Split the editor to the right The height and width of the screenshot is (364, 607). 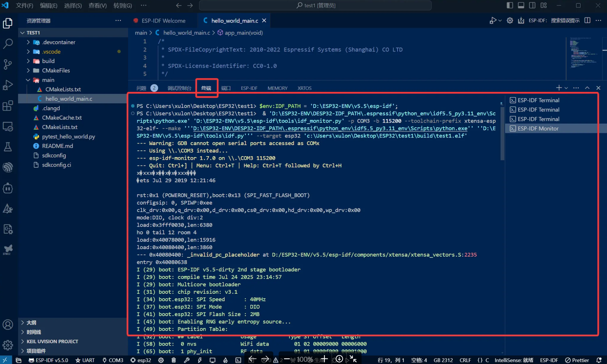(x=587, y=20)
